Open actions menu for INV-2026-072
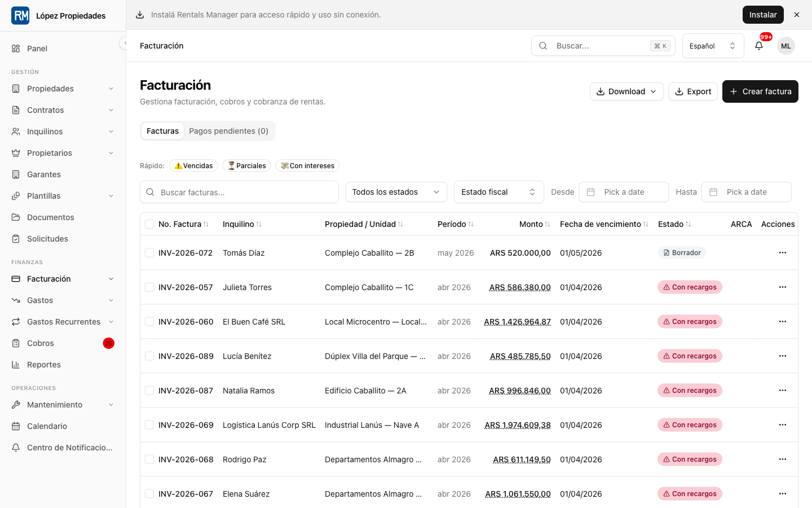Screen dimensions: 812x508 point(783,253)
